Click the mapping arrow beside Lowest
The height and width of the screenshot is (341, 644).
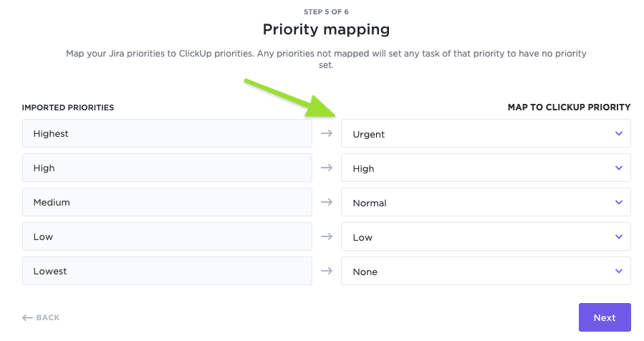click(327, 271)
